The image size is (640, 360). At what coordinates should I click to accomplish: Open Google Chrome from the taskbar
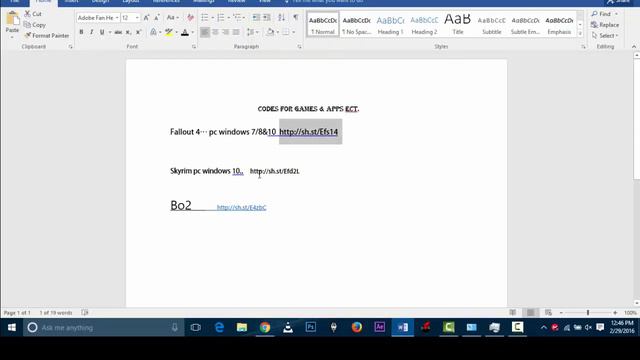(265, 327)
